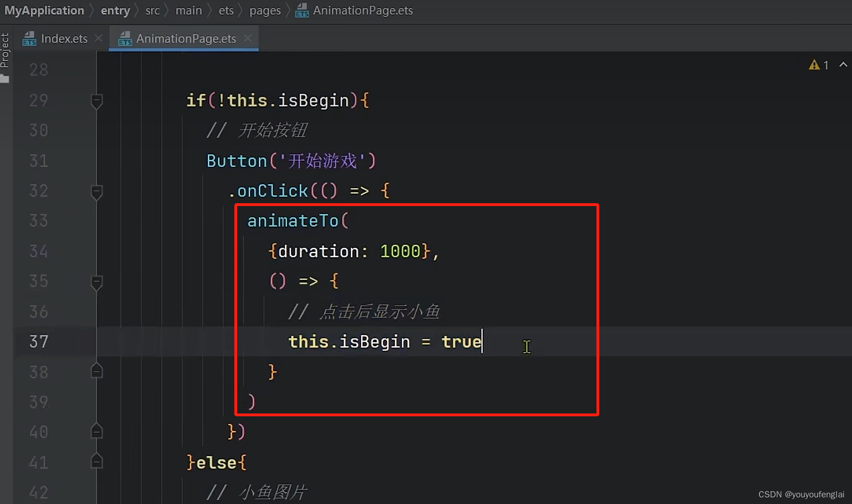
Task: Click the ETS file icon in the breadcrumb
Action: tap(302, 10)
